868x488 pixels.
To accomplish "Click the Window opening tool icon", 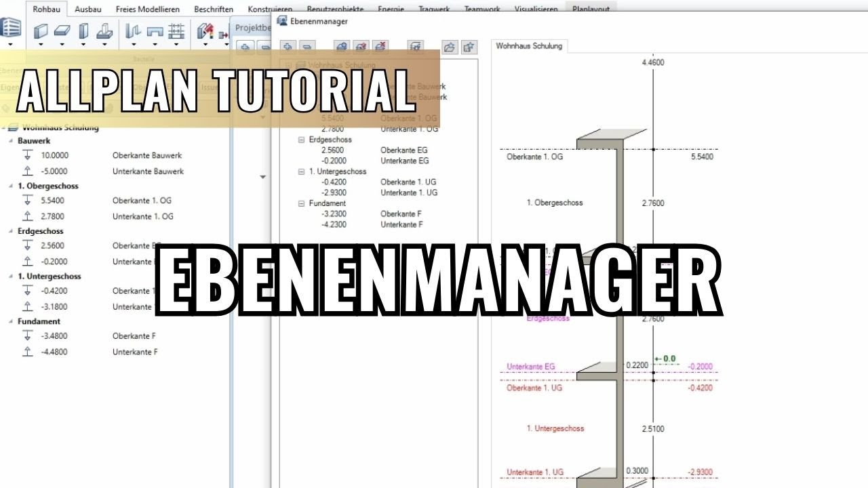I will click(134, 30).
